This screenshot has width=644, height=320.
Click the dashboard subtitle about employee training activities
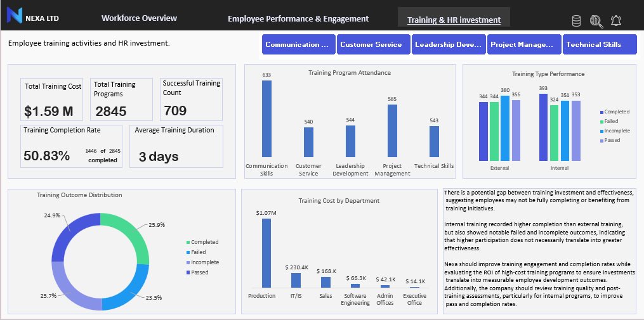(89, 42)
